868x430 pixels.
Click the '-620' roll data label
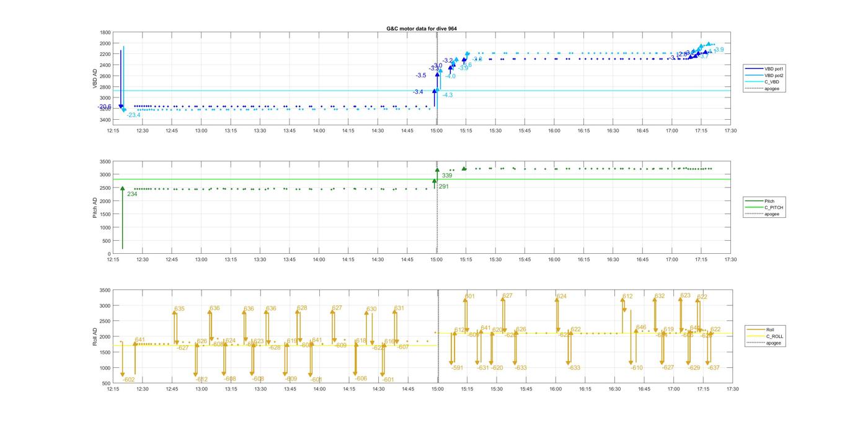(x=497, y=368)
